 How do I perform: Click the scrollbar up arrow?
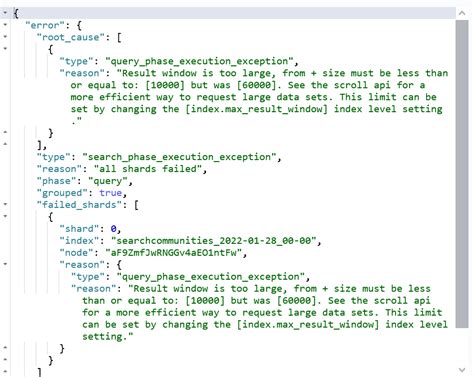[462, 13]
